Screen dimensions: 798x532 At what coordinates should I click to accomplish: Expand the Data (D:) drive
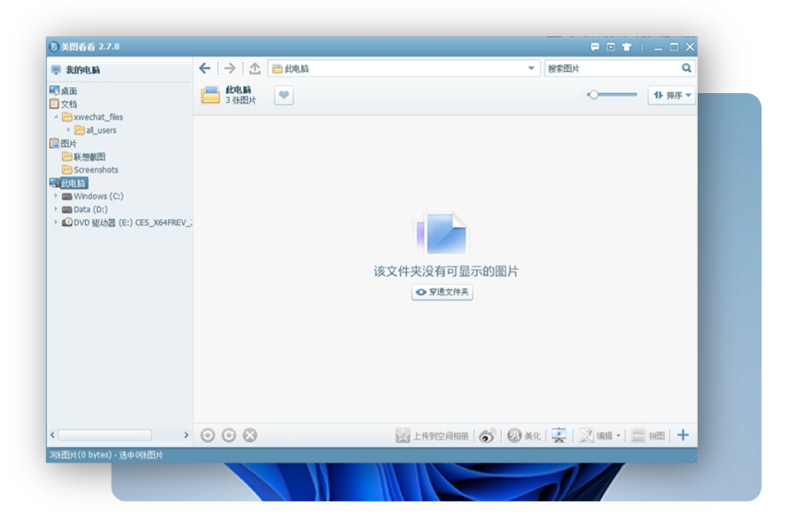(x=56, y=208)
